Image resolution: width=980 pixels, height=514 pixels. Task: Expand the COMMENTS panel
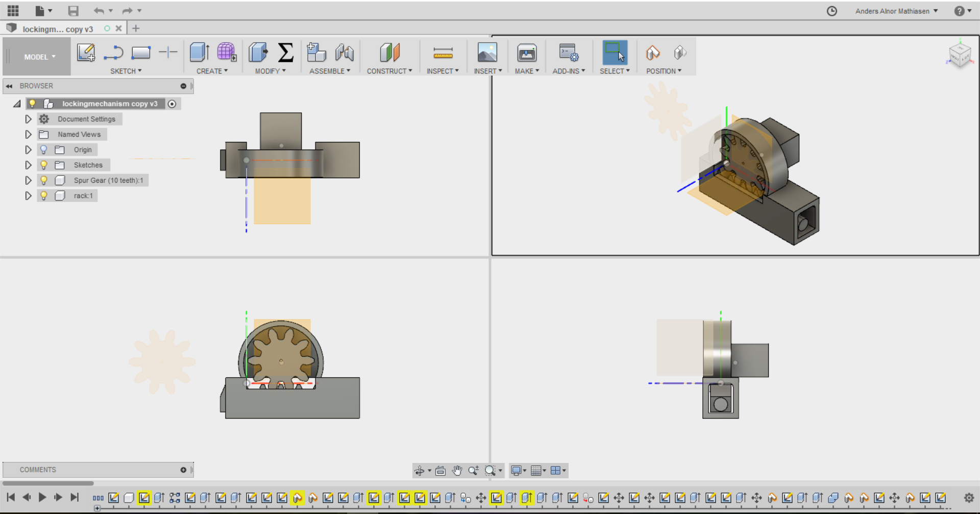pos(183,470)
